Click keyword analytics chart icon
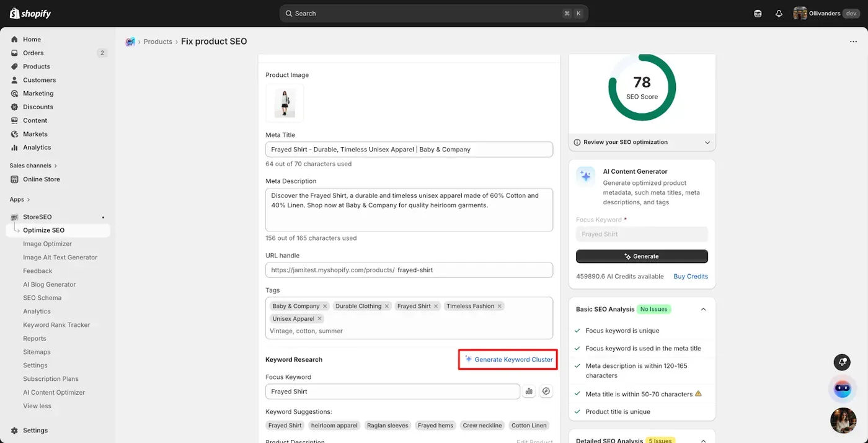Screen dimensions: 868x443 point(529,392)
